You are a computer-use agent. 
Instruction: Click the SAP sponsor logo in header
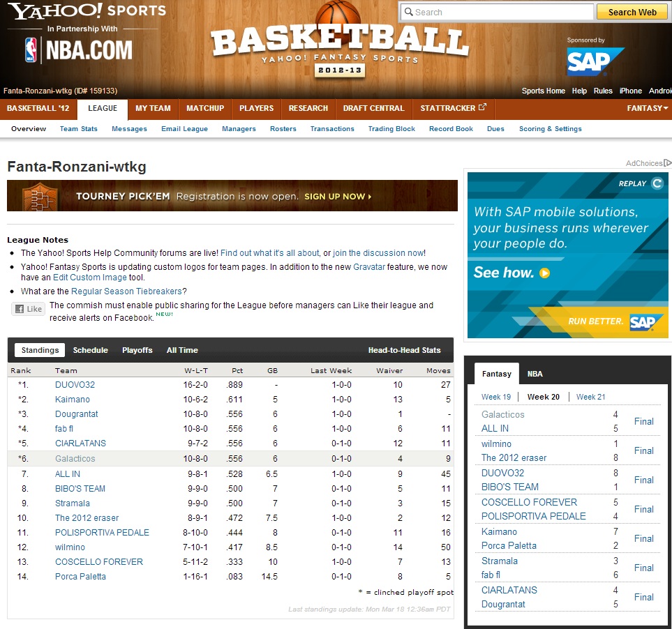[595, 61]
